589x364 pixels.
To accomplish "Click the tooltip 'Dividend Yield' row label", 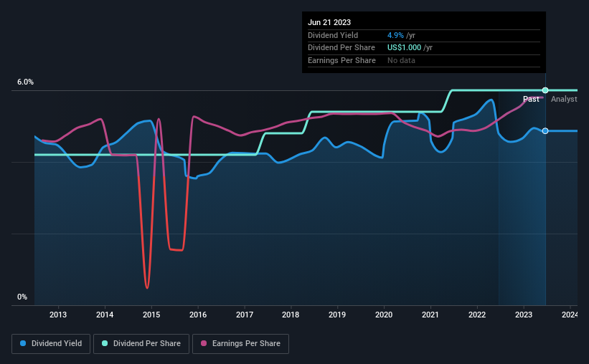I will 333,35.
